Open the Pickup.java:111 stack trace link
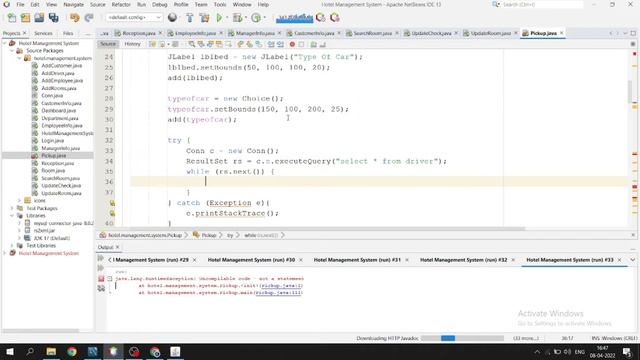Viewport: 640px width, 360px height. click(x=279, y=293)
